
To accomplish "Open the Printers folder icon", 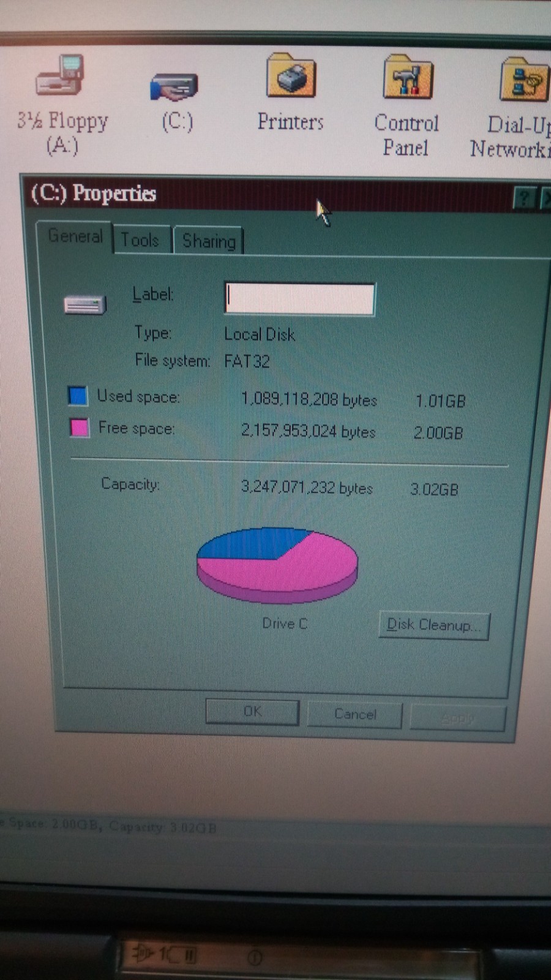I will pyautogui.click(x=291, y=76).
